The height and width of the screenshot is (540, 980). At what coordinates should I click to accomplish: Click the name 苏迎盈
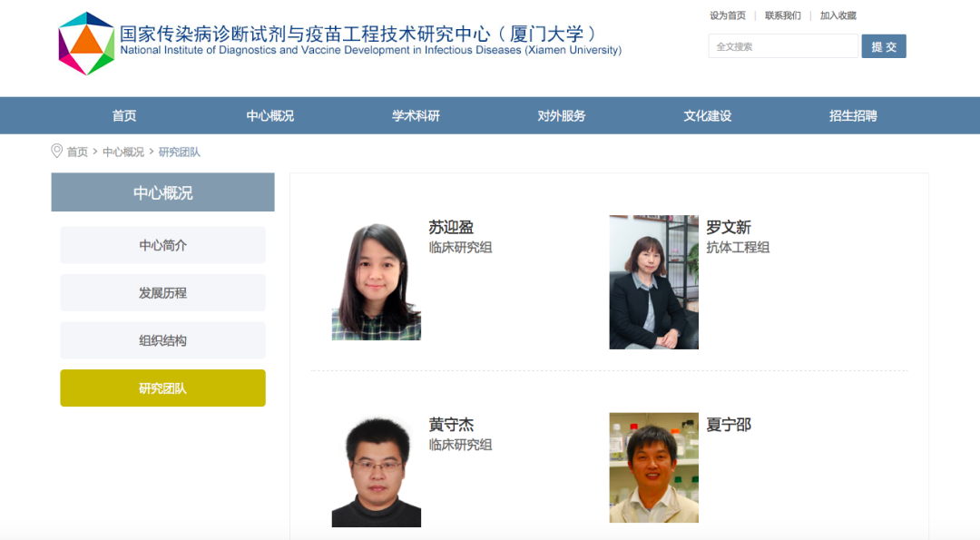(451, 227)
